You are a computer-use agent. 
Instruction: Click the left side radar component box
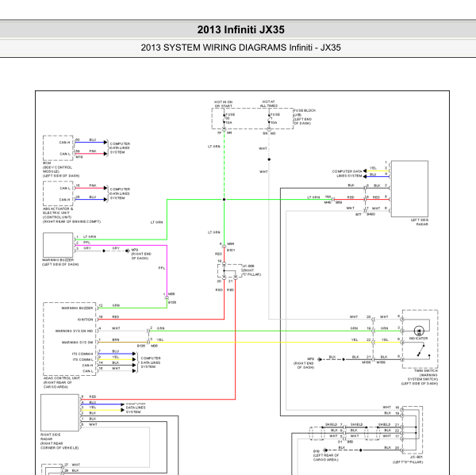tap(409, 189)
